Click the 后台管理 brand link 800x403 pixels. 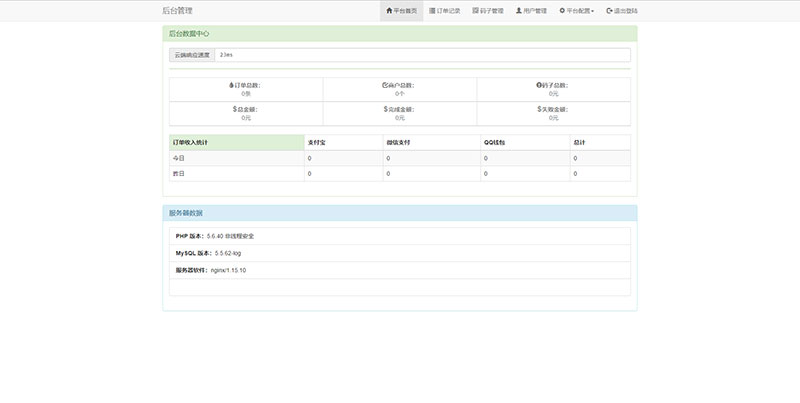(177, 11)
